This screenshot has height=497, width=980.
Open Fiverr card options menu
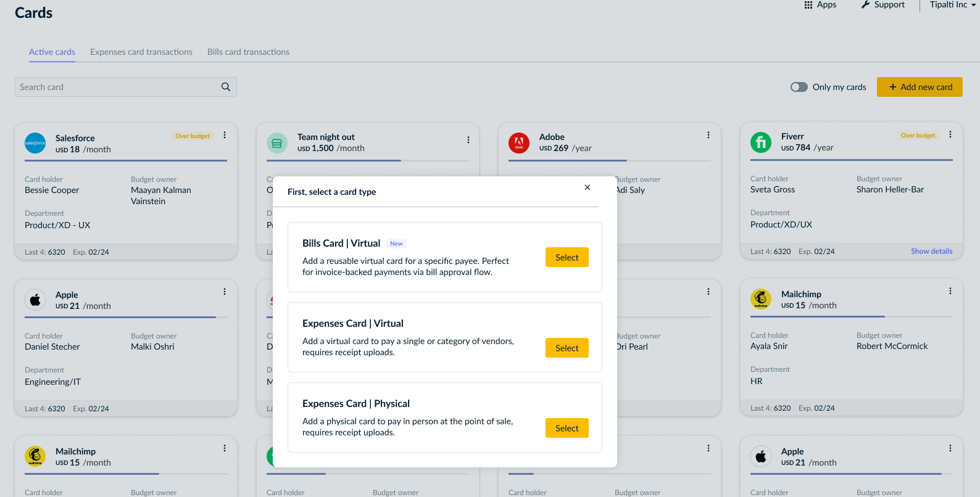pos(950,134)
